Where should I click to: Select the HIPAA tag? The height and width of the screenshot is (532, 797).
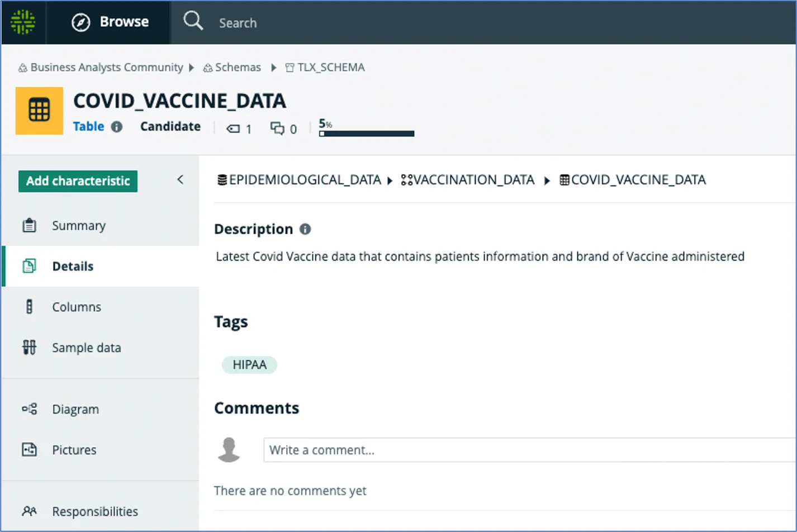pyautogui.click(x=249, y=364)
